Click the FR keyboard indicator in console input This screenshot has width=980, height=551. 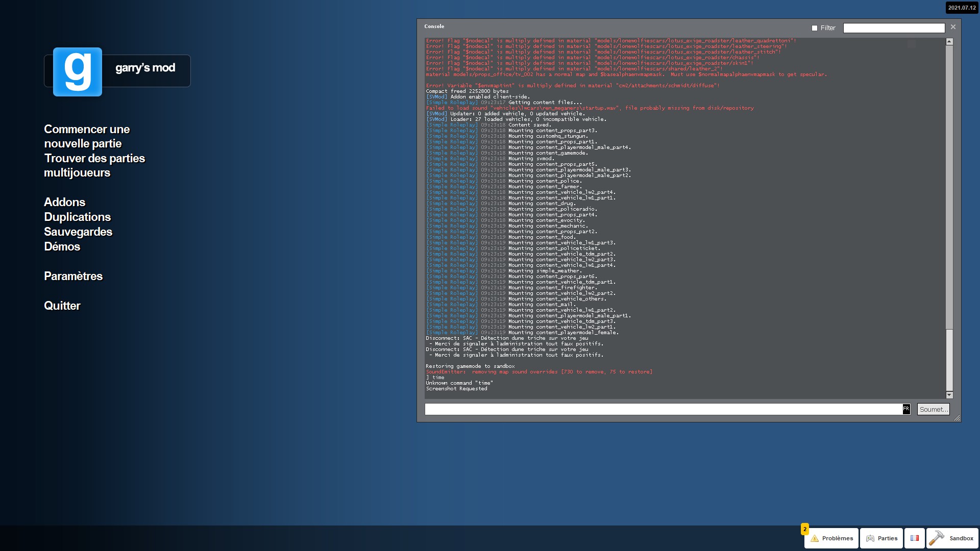pyautogui.click(x=906, y=409)
